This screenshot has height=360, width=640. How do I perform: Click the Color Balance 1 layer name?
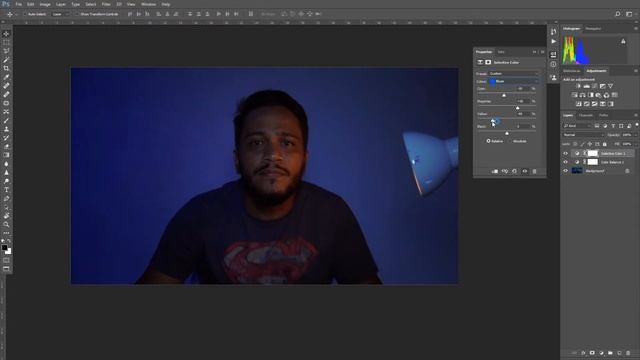(x=612, y=162)
